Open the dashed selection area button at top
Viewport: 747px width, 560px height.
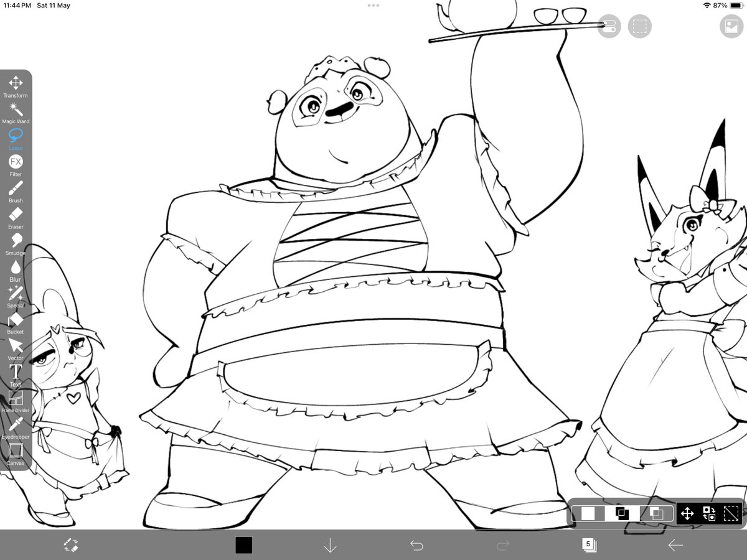click(x=639, y=26)
